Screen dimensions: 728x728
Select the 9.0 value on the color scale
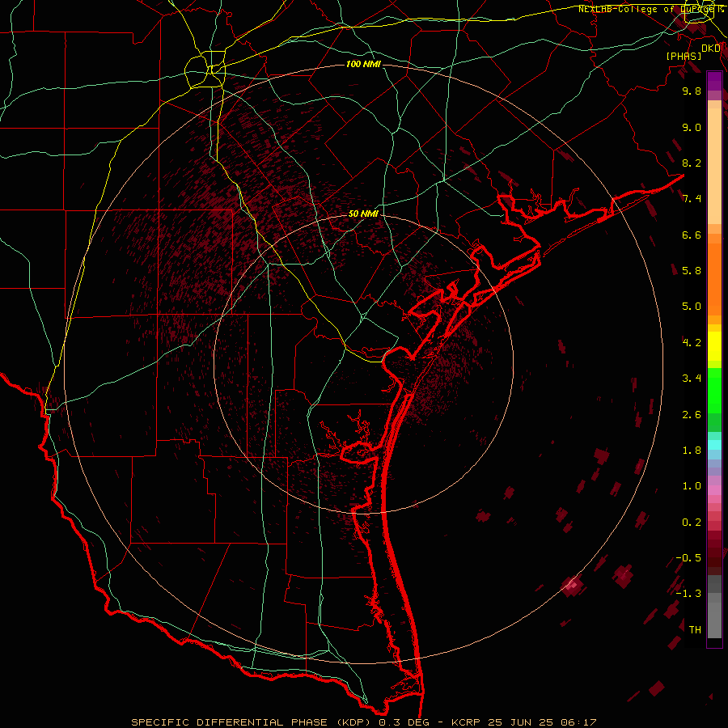pyautogui.click(x=692, y=127)
